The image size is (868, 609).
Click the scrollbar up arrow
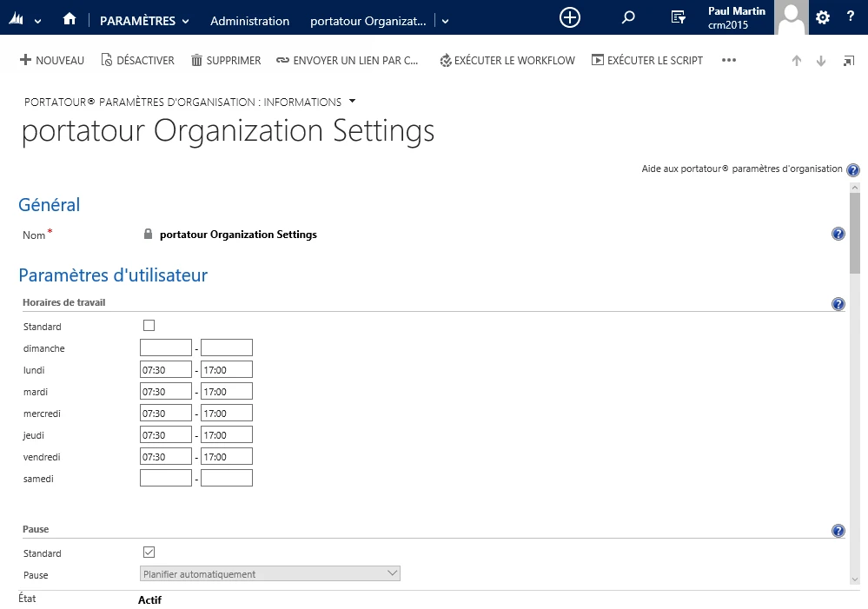point(855,188)
